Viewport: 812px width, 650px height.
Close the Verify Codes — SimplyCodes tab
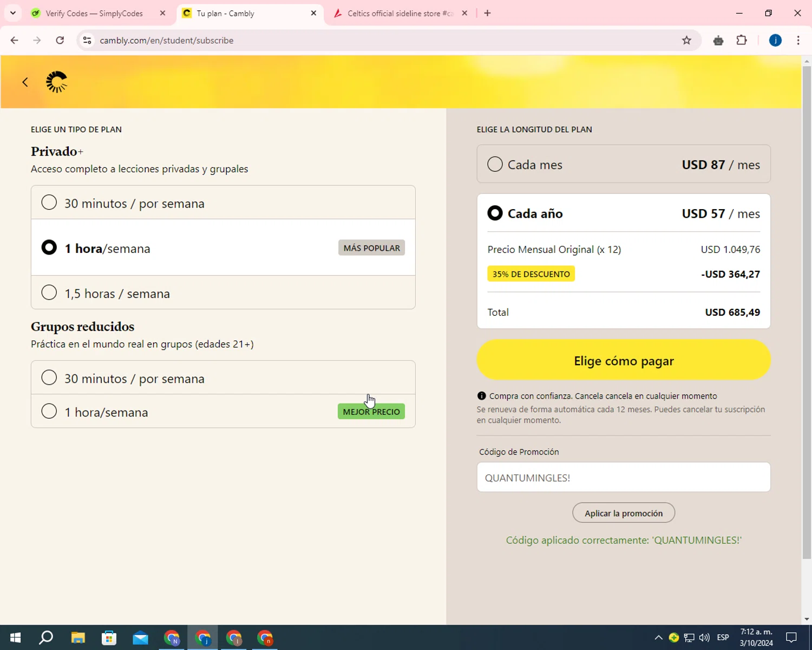[162, 13]
